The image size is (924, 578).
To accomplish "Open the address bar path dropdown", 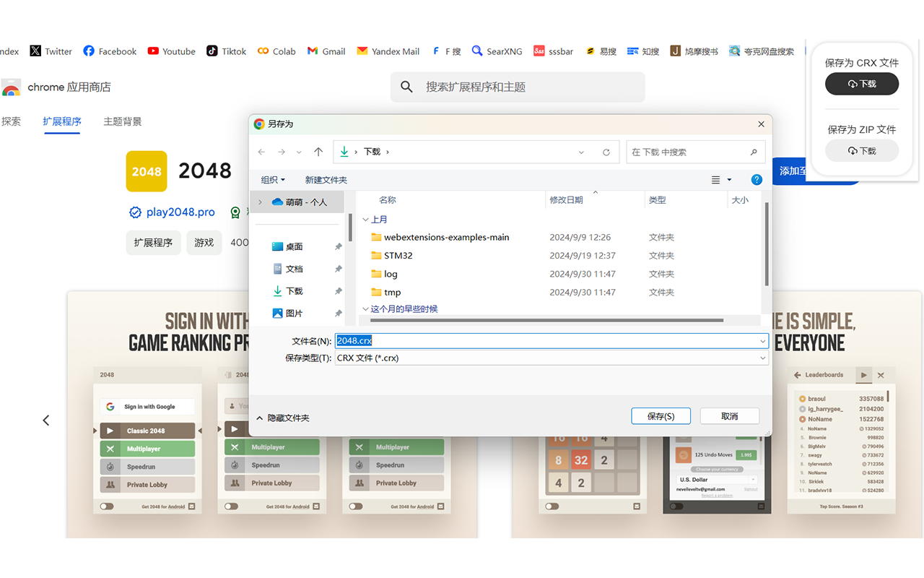I will click(581, 152).
